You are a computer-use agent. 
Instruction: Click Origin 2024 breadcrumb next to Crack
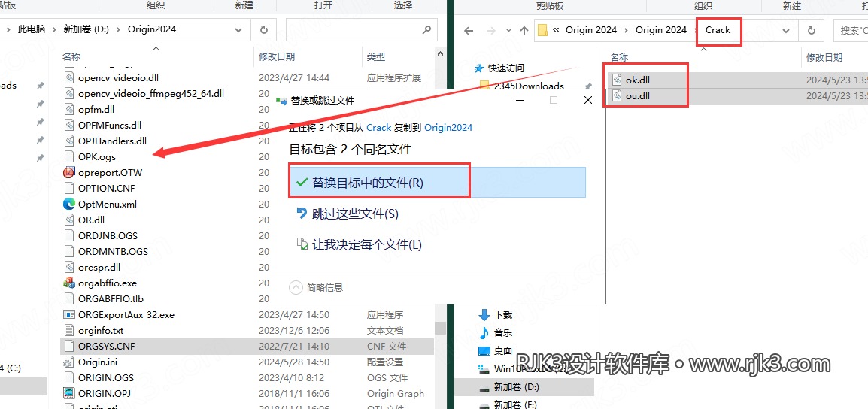coord(661,30)
